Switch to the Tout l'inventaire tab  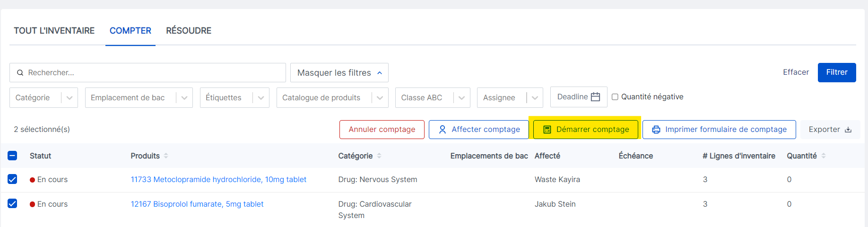pyautogui.click(x=54, y=31)
